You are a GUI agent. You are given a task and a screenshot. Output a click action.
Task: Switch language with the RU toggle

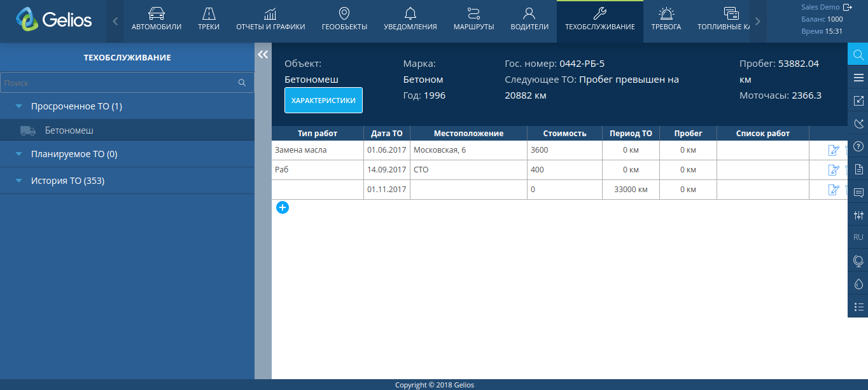click(x=858, y=237)
